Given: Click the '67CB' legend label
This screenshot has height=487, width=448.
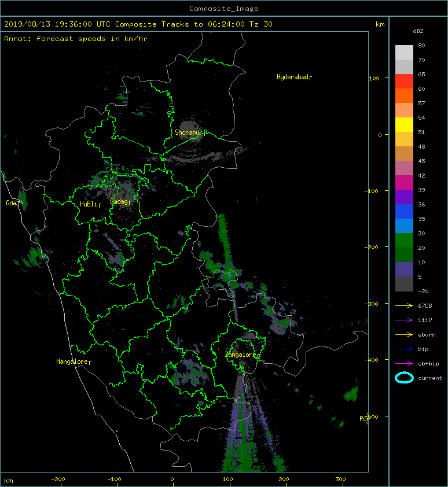Looking at the screenshot, I should (425, 306).
